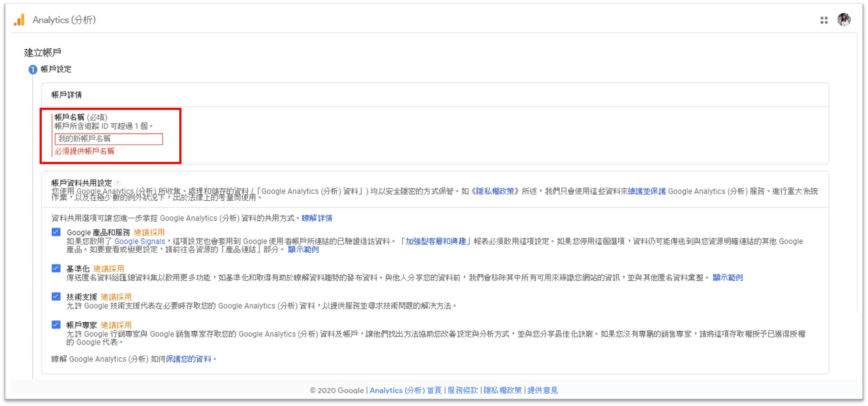
Task: Click the 帳戶詳情 section title
Action: 66,95
